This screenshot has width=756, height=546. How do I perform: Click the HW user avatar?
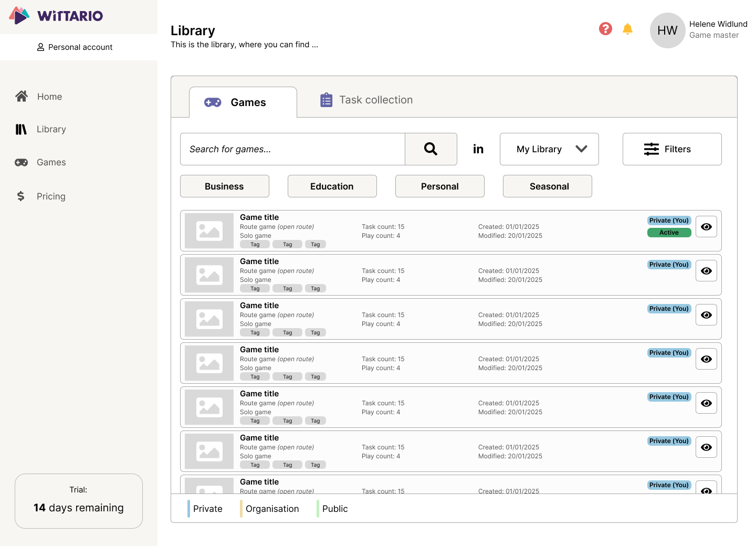(667, 30)
